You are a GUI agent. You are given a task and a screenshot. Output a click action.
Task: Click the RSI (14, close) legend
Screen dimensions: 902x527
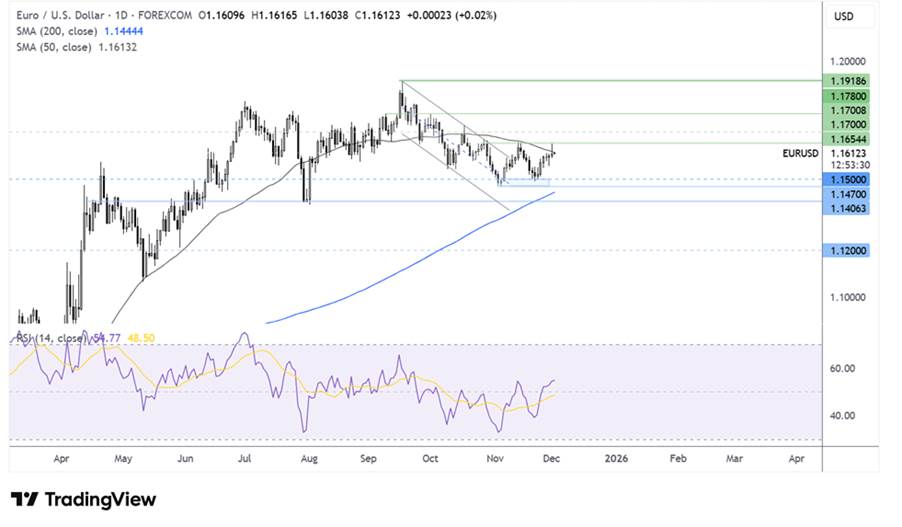click(x=52, y=340)
